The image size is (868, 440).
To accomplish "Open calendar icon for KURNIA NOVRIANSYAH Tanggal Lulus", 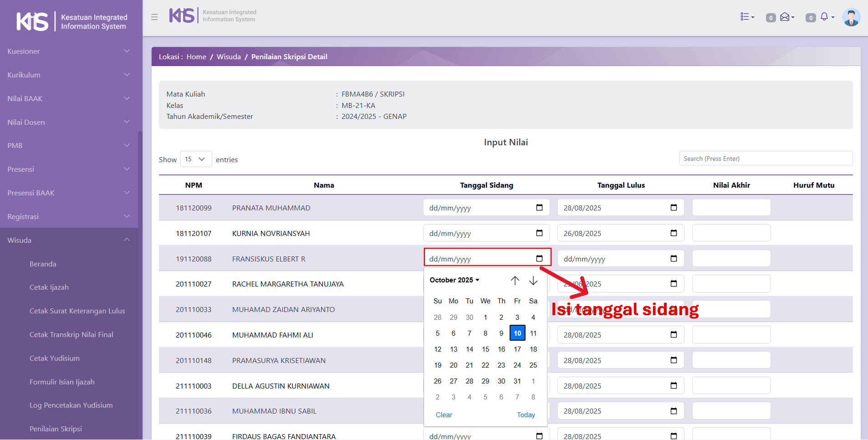I will [x=674, y=233].
